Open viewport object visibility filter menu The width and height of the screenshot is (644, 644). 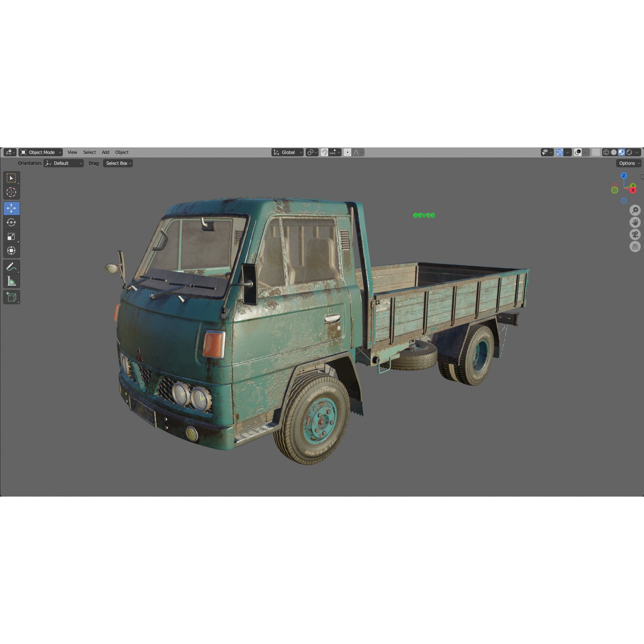point(547,152)
